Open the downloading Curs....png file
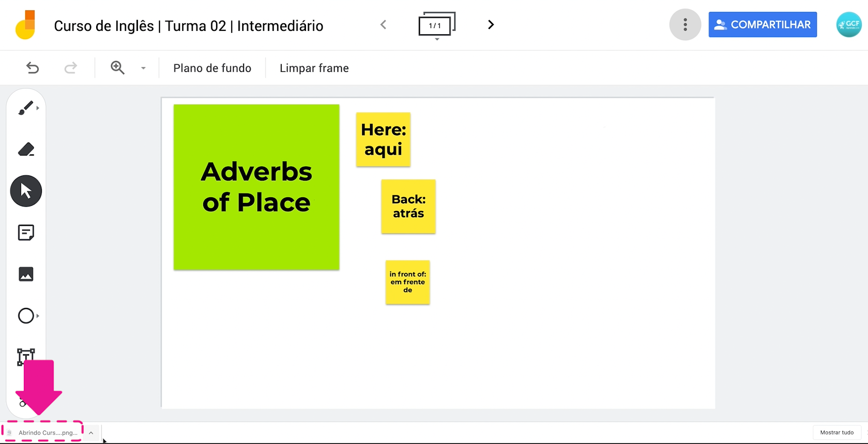The height and width of the screenshot is (444, 868). [x=43, y=433]
